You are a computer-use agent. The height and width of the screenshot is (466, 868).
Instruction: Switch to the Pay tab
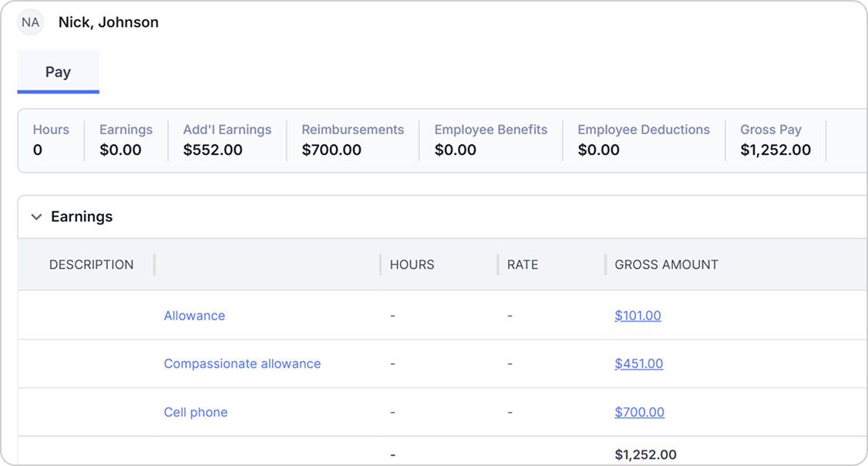pos(58,72)
